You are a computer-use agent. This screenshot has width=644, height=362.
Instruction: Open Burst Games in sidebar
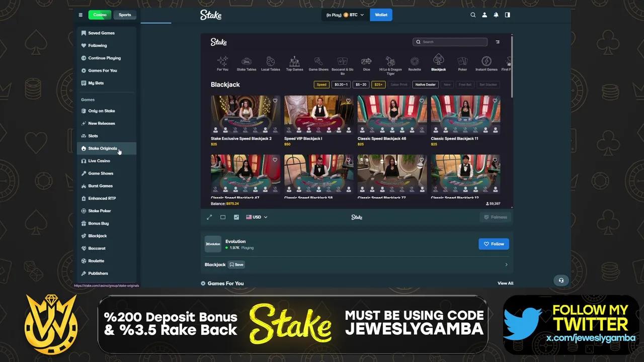coord(106,186)
